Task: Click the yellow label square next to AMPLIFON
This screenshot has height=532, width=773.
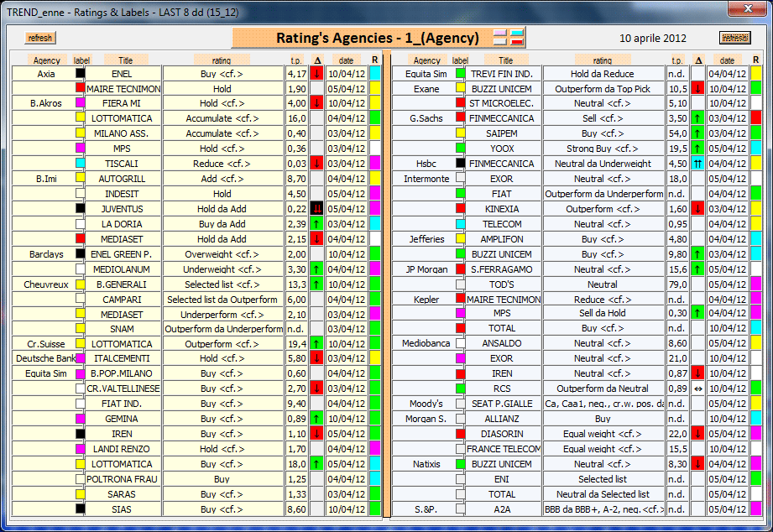Action: pos(461,238)
